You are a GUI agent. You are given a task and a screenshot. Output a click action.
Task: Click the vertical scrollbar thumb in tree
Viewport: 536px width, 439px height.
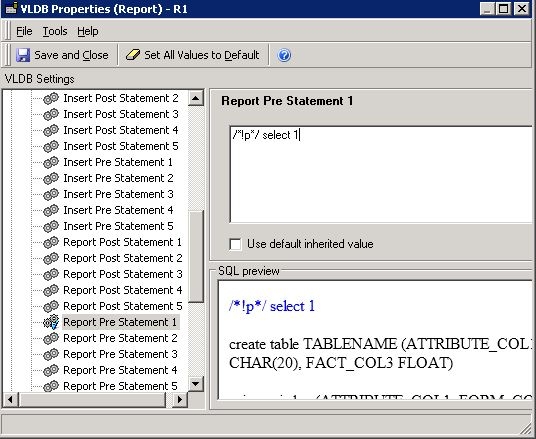pos(196,256)
